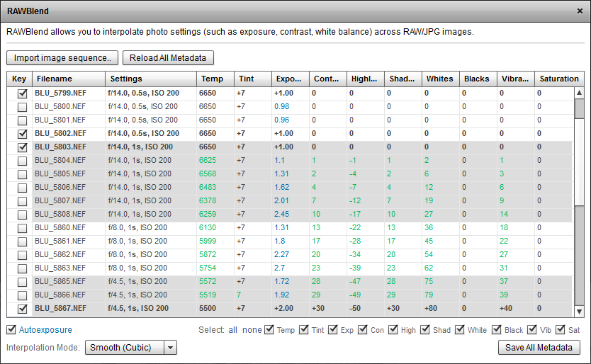This screenshot has width=591, height=364.
Task: Toggle the Sat select checkbox
Action: (x=561, y=330)
